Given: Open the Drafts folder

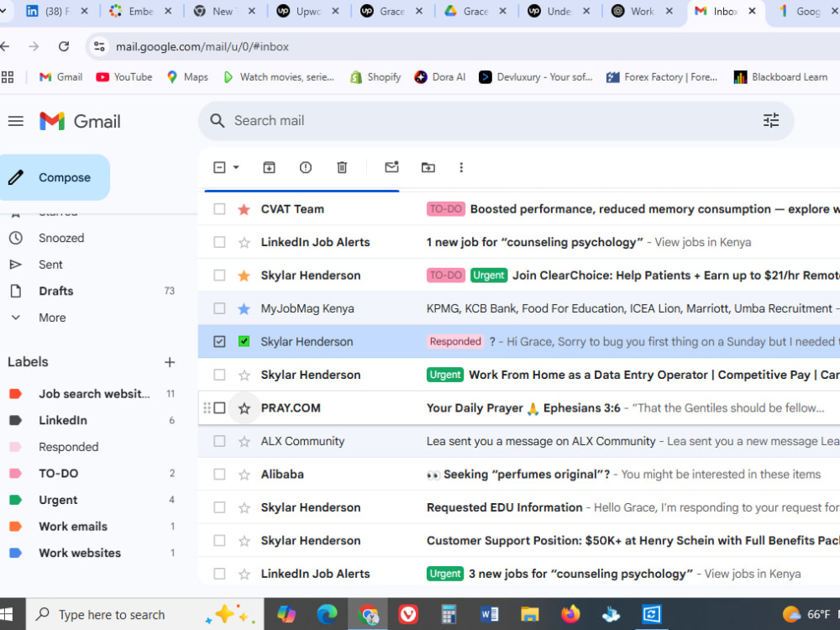Looking at the screenshot, I should [x=55, y=291].
